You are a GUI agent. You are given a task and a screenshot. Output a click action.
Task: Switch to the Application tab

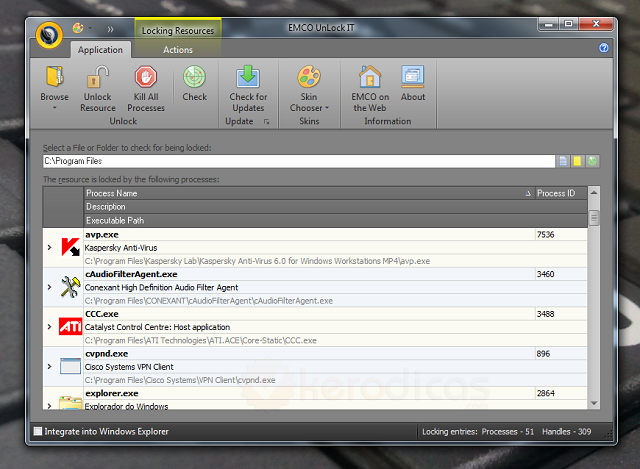[x=100, y=50]
